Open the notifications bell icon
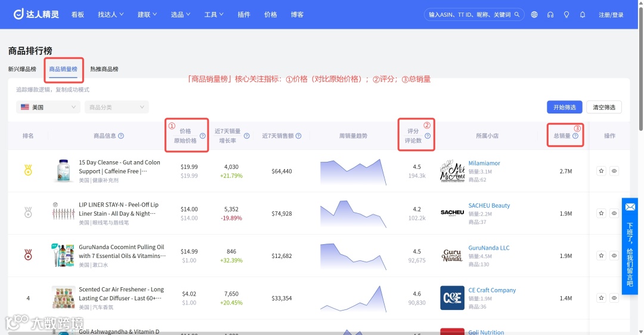Image resolution: width=644 pixels, height=335 pixels. click(583, 14)
